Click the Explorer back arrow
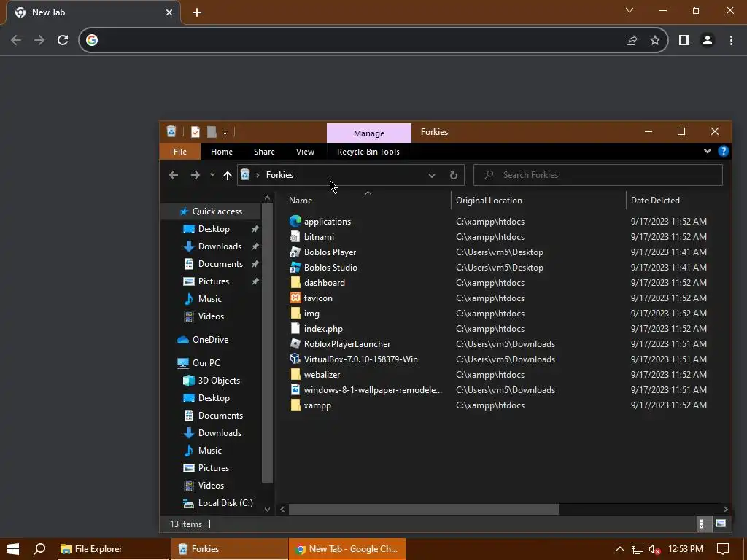Screen dimensions: 747x560 (174, 175)
